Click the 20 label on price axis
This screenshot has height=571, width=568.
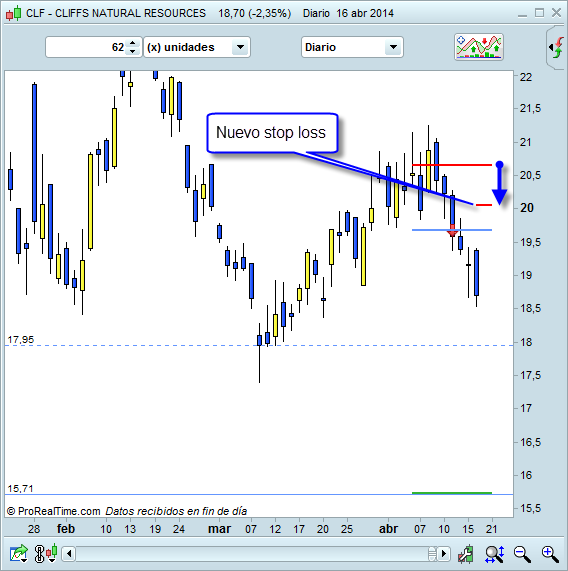527,208
